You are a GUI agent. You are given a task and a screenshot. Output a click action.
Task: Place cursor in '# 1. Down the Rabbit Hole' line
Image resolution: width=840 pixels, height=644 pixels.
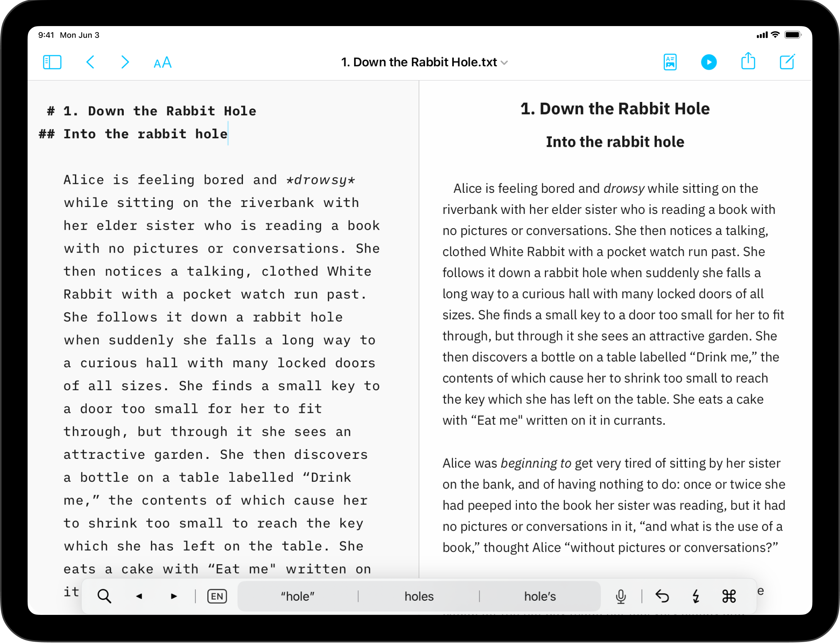click(x=152, y=111)
